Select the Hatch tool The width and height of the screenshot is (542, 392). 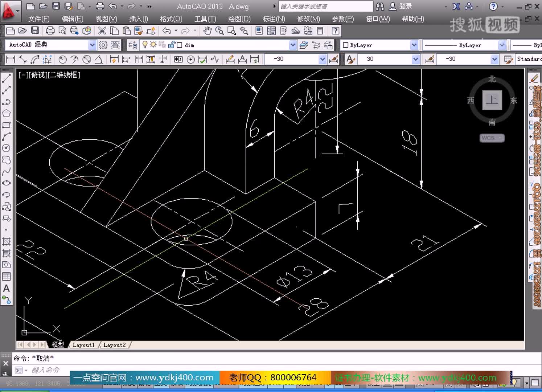tap(6, 241)
